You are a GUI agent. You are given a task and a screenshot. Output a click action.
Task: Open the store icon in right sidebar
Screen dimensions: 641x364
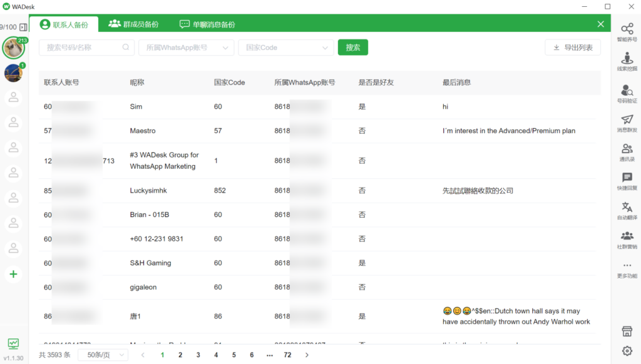pyautogui.click(x=627, y=331)
